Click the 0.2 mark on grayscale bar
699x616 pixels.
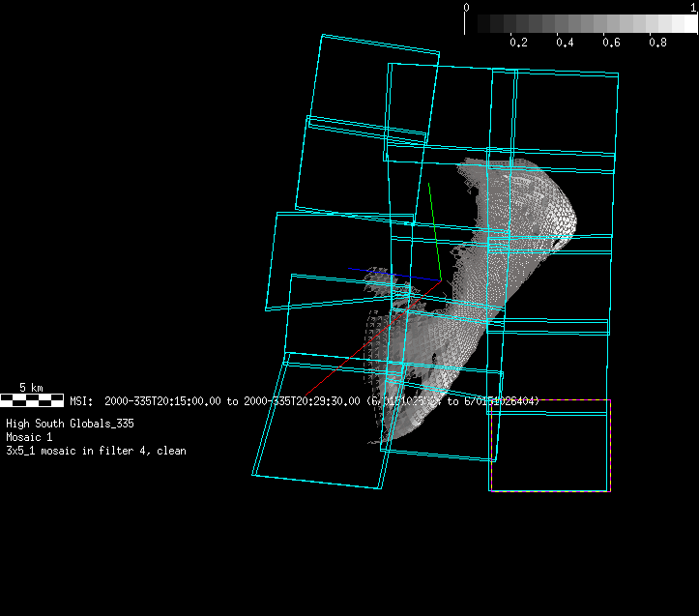coord(518,43)
